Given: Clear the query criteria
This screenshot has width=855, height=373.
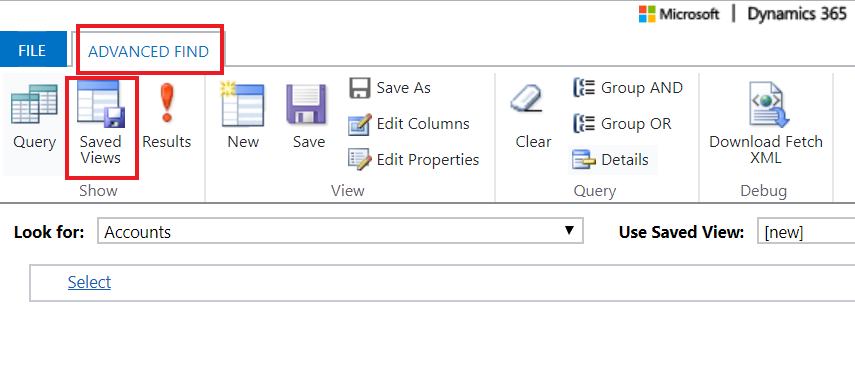Looking at the screenshot, I should point(533,117).
